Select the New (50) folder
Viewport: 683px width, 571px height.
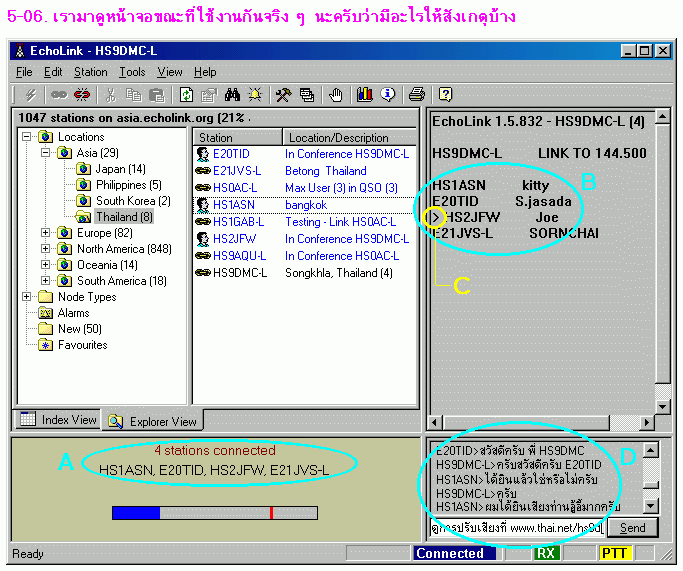[x=80, y=329]
